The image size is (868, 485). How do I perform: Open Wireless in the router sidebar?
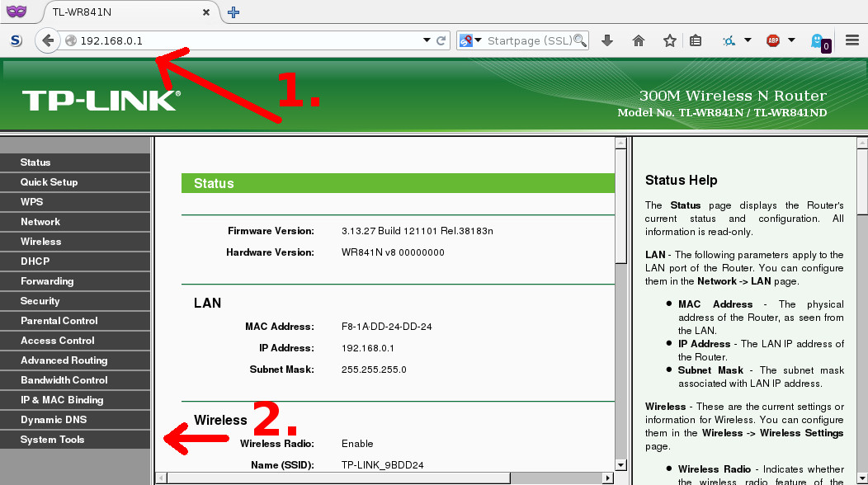pyautogui.click(x=41, y=242)
